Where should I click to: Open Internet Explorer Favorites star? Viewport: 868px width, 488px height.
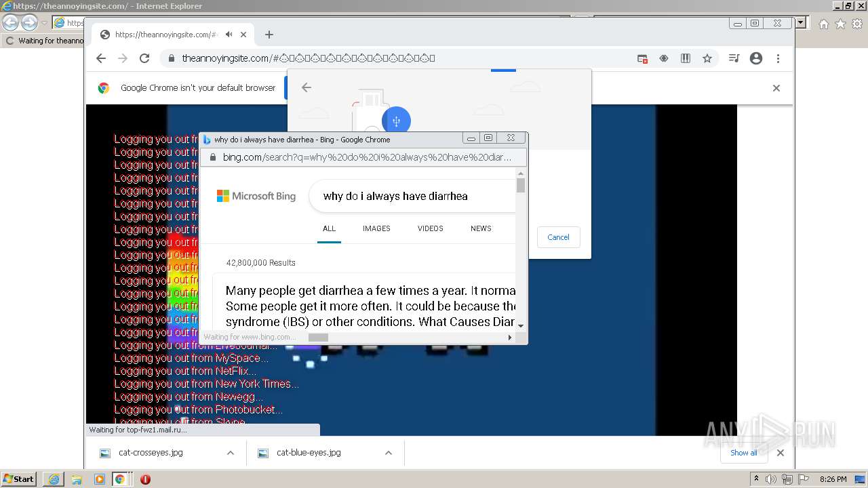pos(840,24)
